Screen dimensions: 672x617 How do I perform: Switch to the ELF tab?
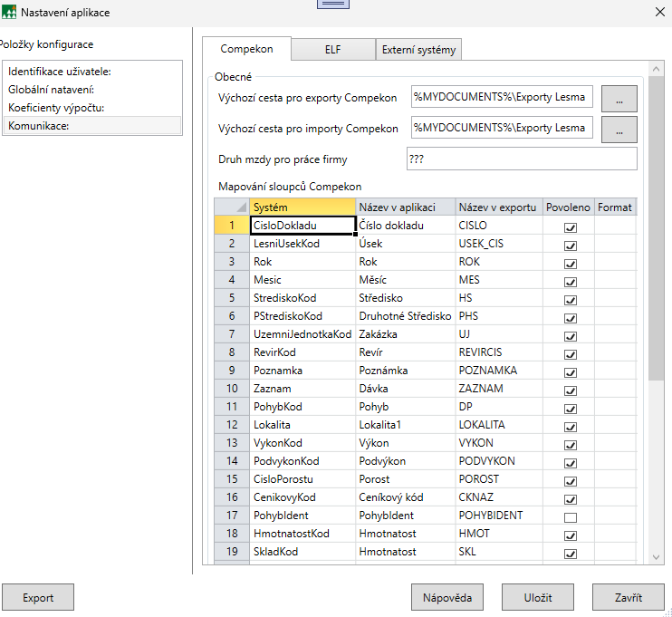point(335,50)
